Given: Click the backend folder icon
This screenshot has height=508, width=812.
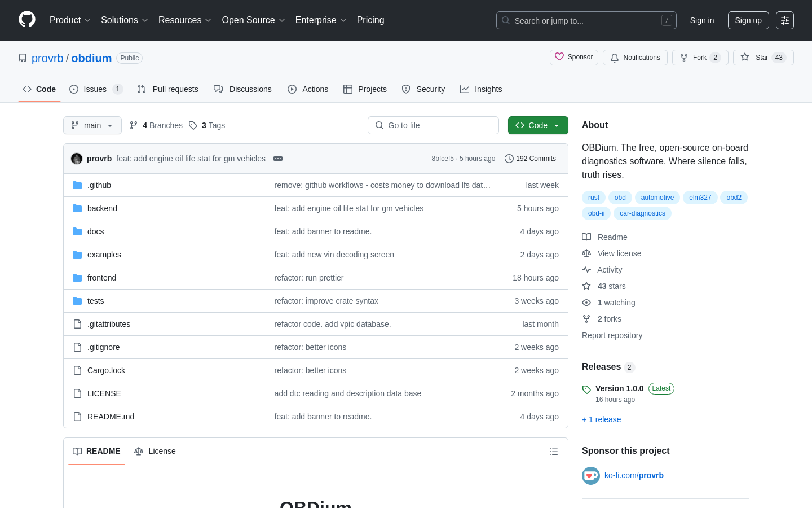Looking at the screenshot, I should [77, 208].
